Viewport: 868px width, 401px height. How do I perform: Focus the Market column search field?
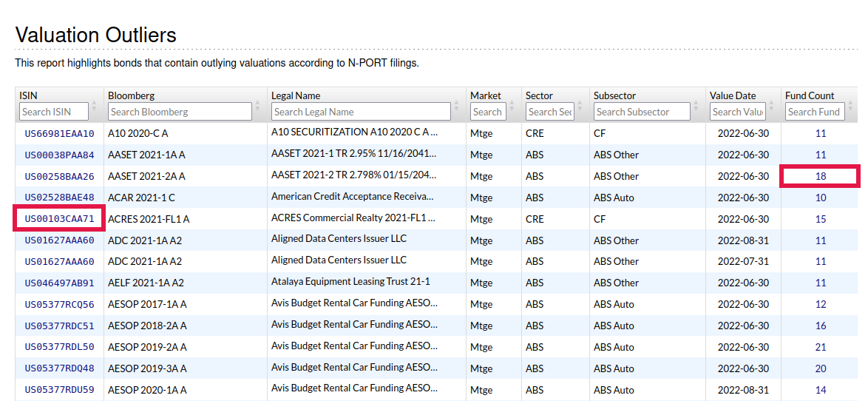tap(487, 112)
